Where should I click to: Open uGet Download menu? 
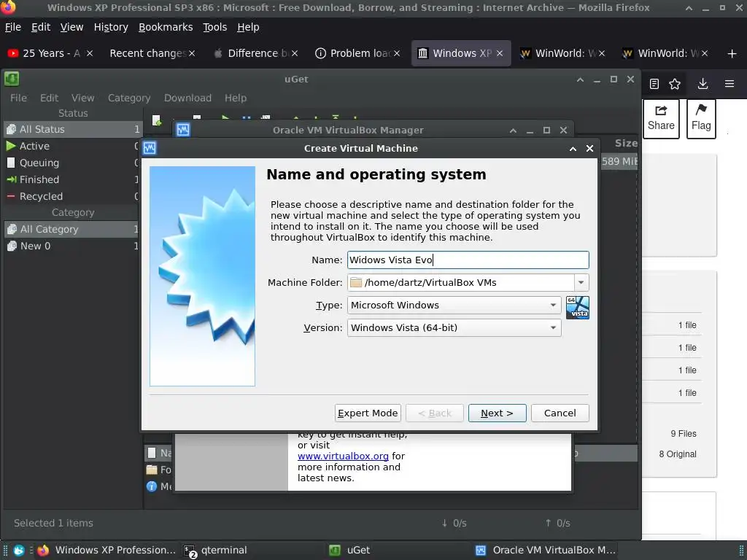(187, 98)
